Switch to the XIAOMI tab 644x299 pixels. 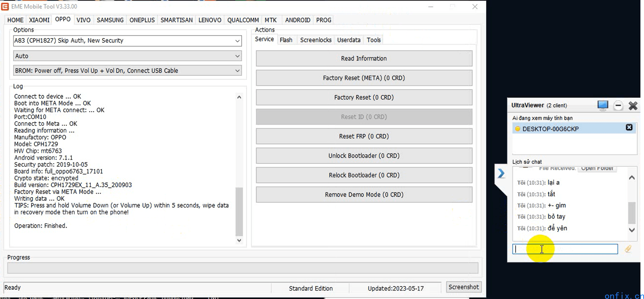[39, 20]
